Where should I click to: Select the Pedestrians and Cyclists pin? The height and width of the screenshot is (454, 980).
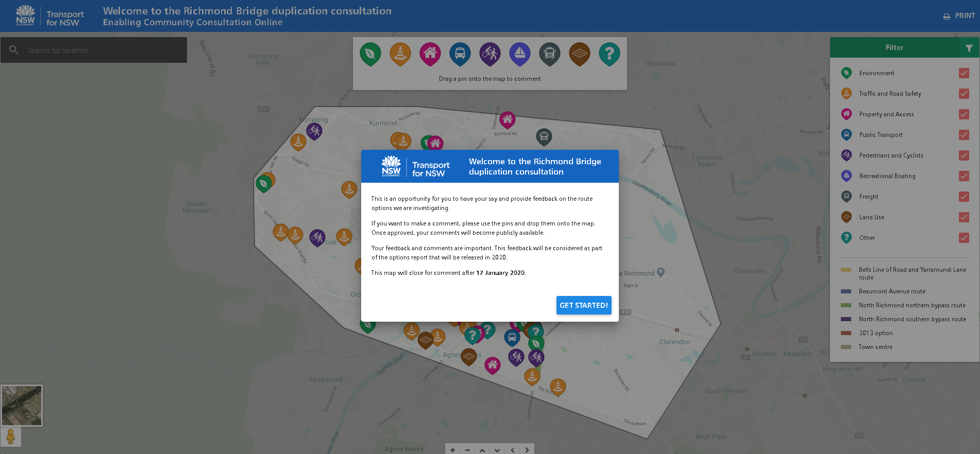pos(490,54)
